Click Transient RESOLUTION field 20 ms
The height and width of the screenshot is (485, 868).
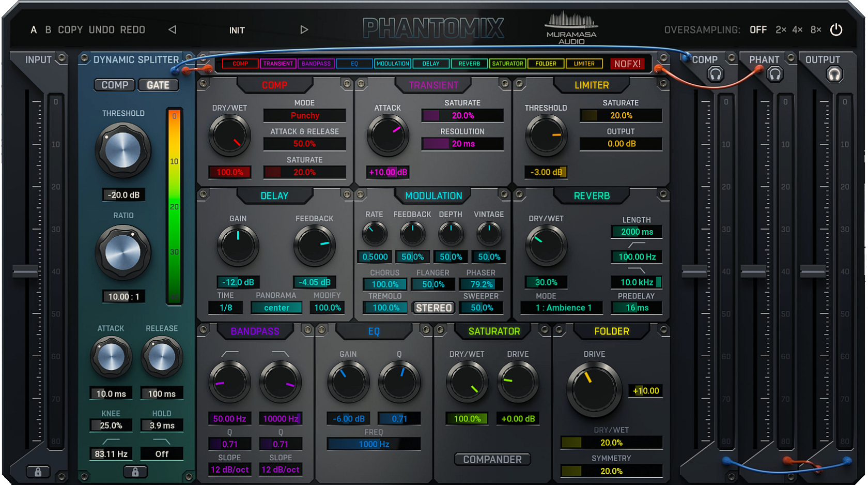coord(463,144)
